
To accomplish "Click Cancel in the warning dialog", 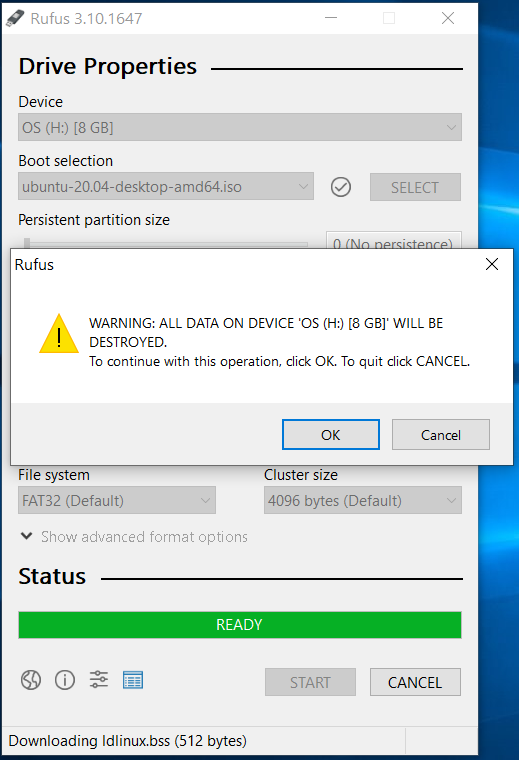I will (x=441, y=435).
